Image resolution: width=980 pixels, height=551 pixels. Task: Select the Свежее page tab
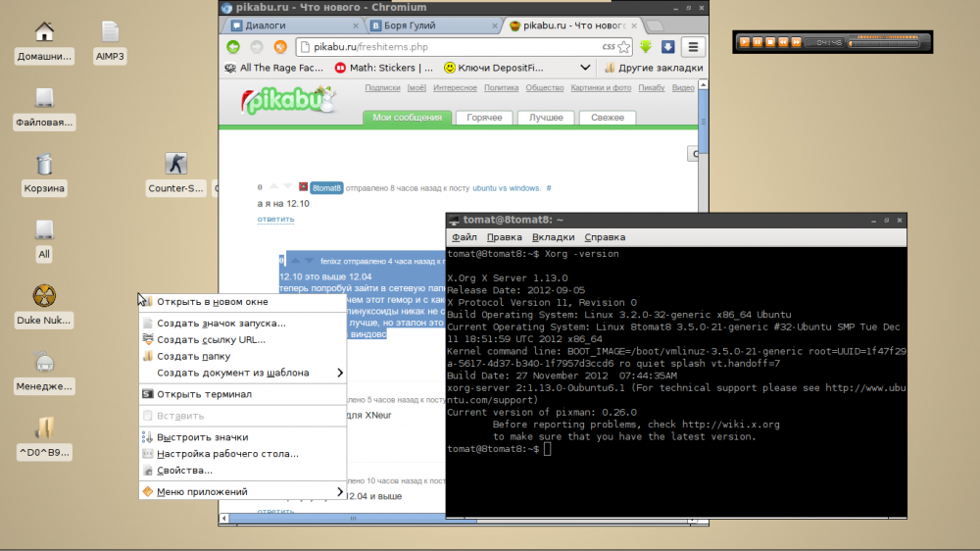click(608, 118)
